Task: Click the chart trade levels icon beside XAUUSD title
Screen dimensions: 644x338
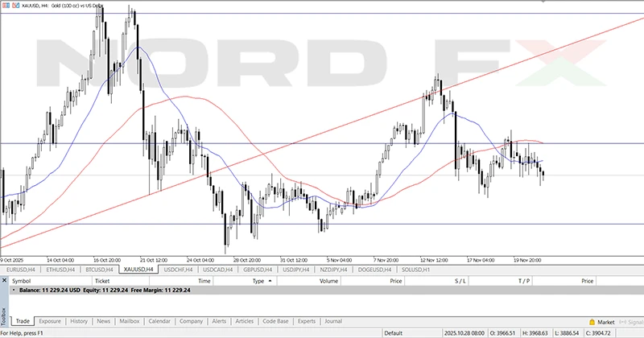Action: pos(16,6)
